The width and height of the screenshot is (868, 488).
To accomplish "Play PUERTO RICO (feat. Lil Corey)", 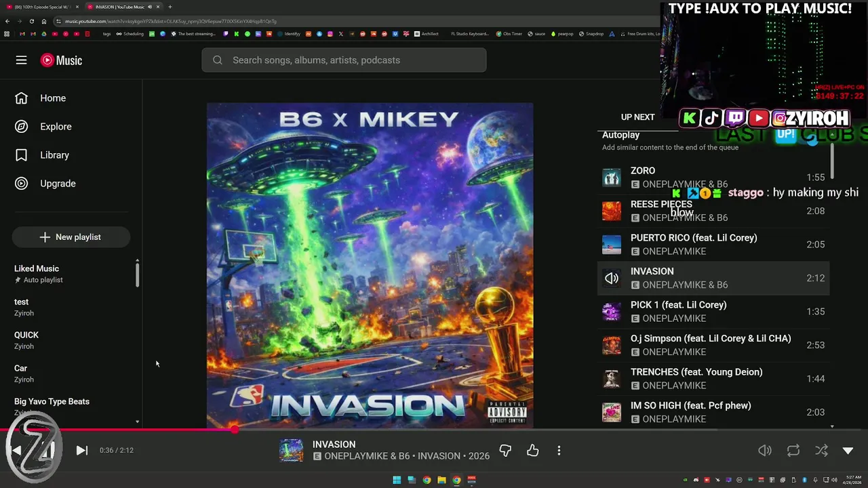I will [x=713, y=245].
